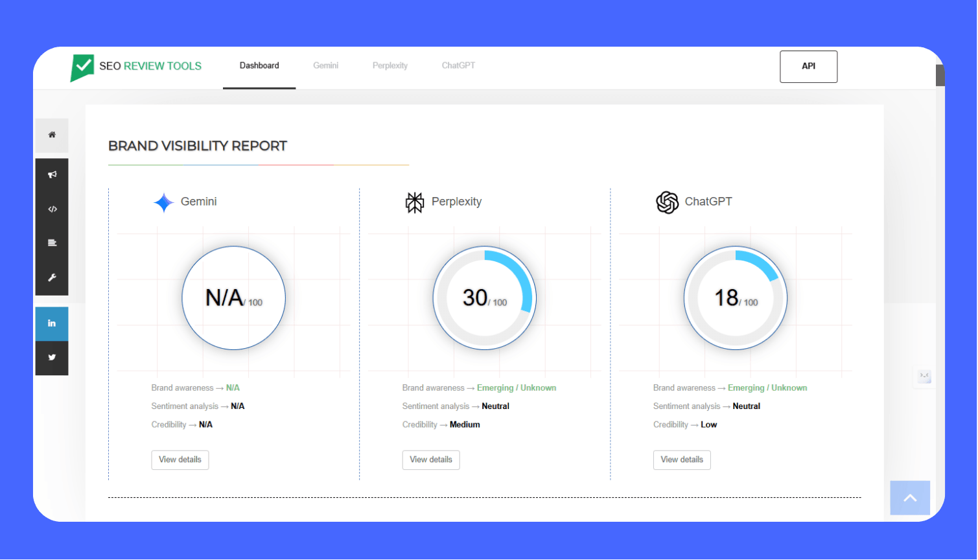978x560 pixels.
Task: Click the scroll-to-top arrow button
Action: click(910, 498)
